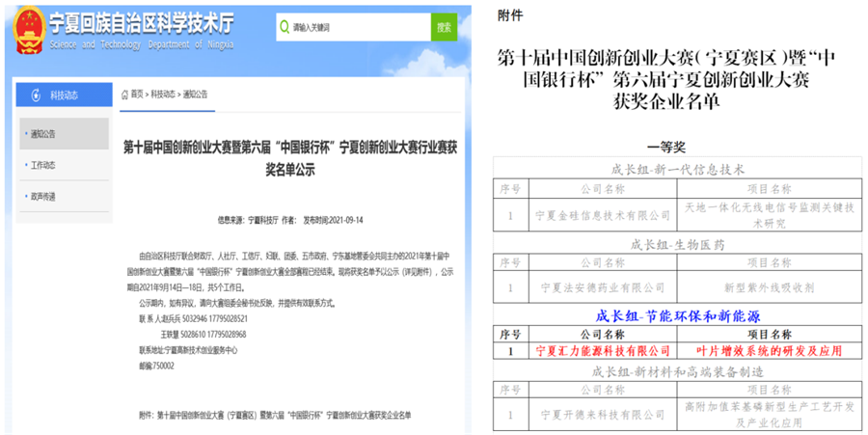Click red cell 叶片增效系统的研发及应用

770,351
